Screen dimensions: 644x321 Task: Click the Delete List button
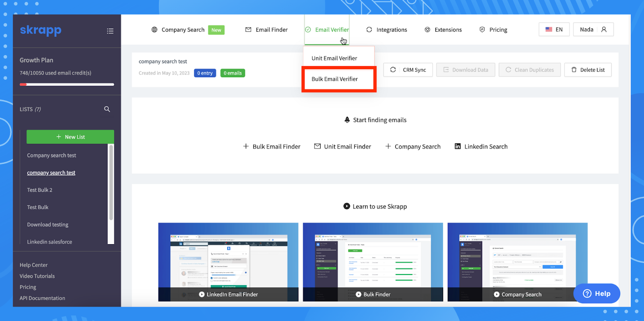click(588, 70)
